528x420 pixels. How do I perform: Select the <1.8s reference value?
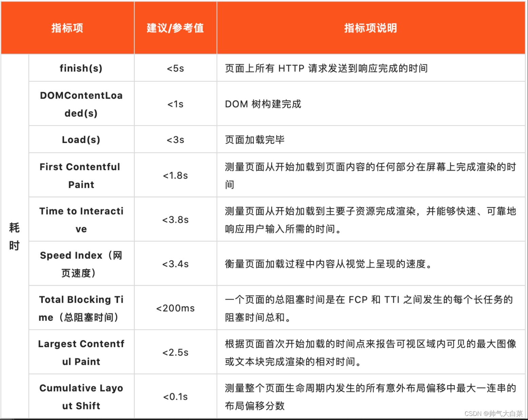[x=175, y=175]
